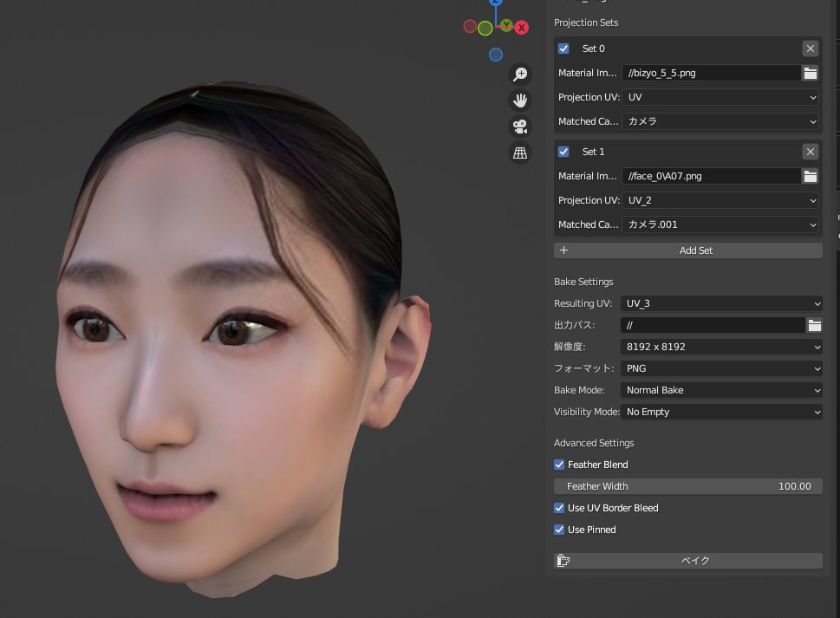This screenshot has width=840, height=618.
Task: Open 解像度 dropdown showing 8192 x 8192
Action: point(721,347)
